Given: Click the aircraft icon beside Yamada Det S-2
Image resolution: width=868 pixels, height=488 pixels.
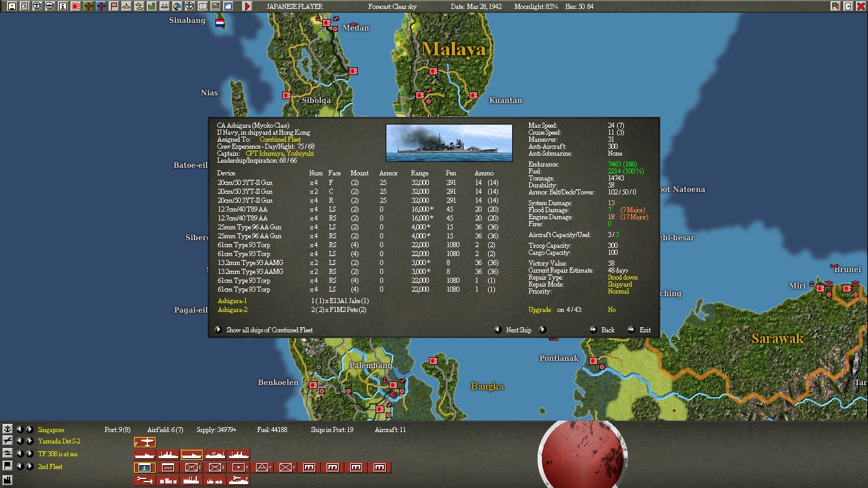Looking at the screenshot, I should pyautogui.click(x=8, y=441).
